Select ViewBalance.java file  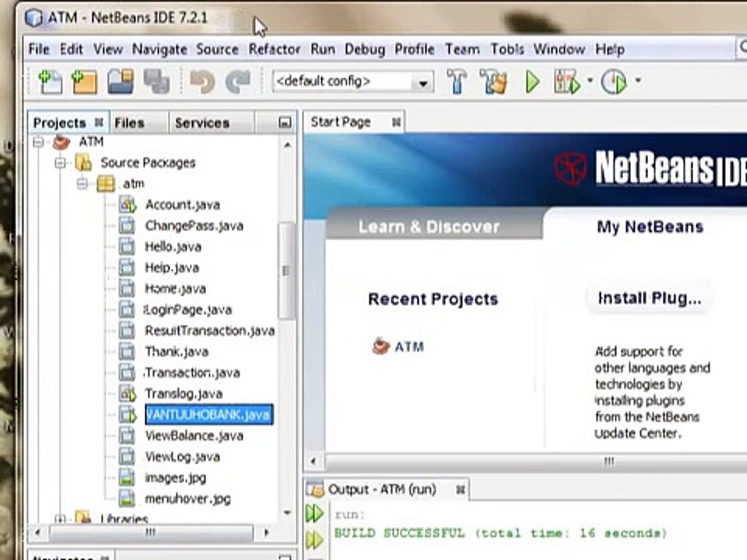coord(194,436)
